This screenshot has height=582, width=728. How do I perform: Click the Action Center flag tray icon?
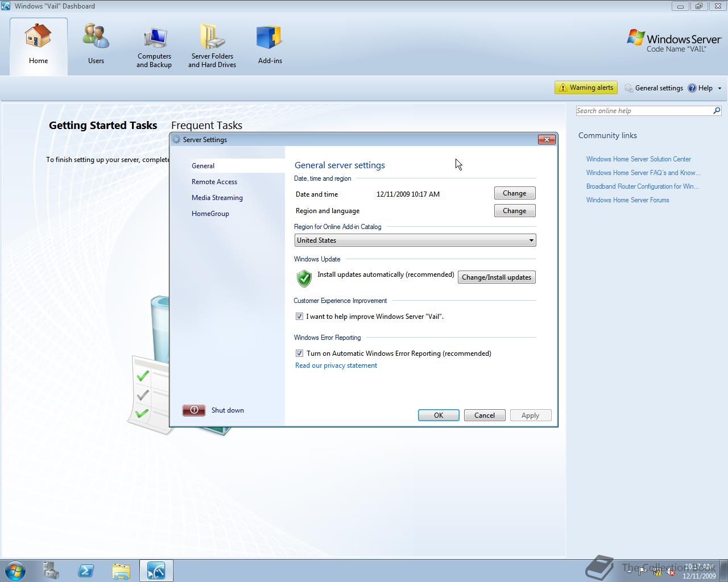tap(643, 571)
